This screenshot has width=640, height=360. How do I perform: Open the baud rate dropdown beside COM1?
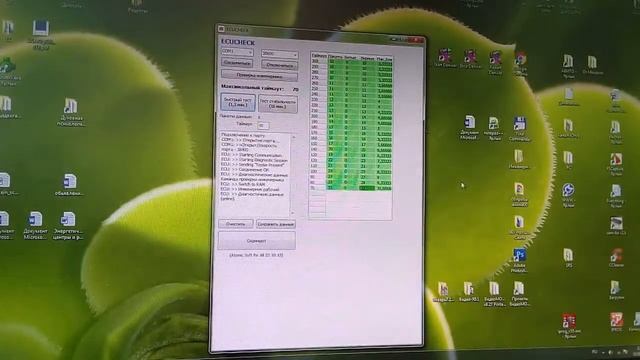pos(280,54)
